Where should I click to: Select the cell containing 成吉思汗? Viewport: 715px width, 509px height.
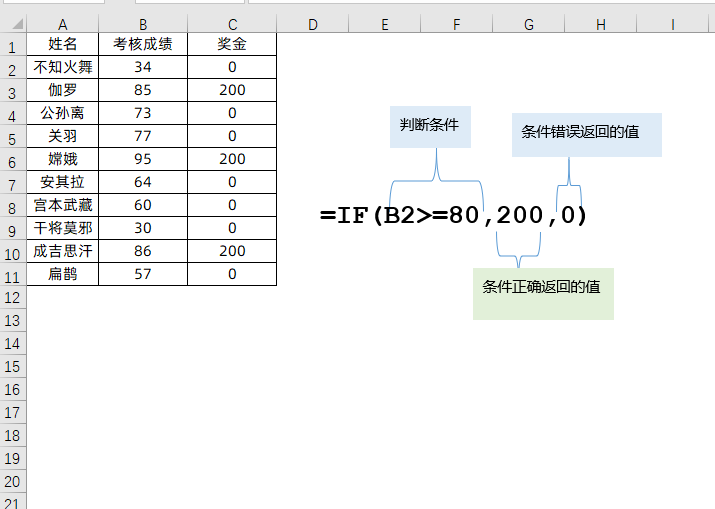pos(62,251)
